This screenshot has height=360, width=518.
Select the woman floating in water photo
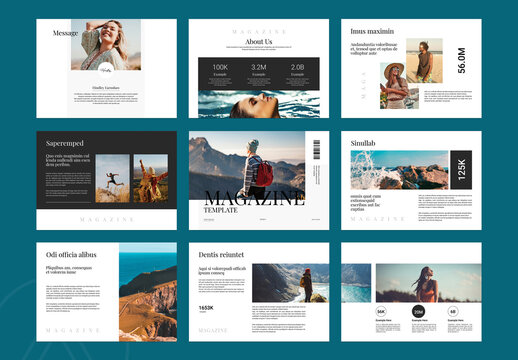259,104
